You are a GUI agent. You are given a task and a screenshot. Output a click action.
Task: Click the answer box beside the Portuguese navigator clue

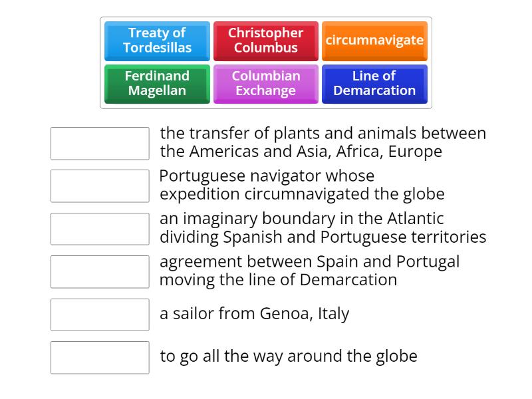pyautogui.click(x=99, y=186)
